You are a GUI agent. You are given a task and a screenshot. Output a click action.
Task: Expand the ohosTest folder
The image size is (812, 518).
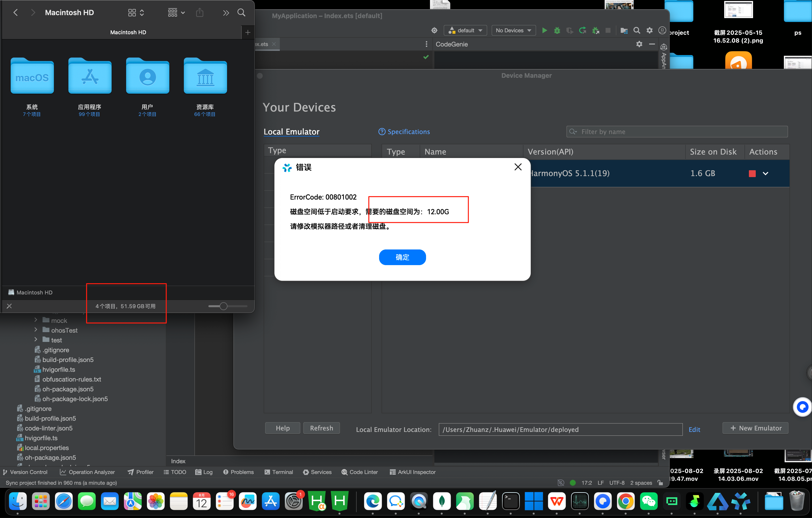tap(36, 330)
